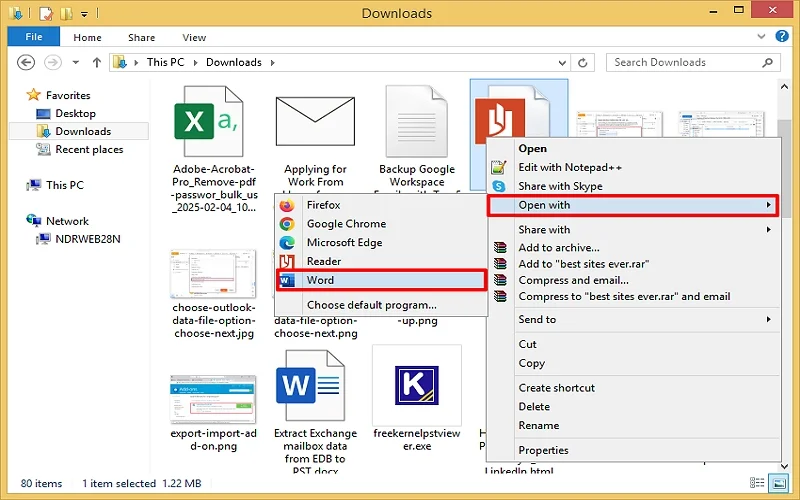Switch to the Home ribbon tab
The height and width of the screenshot is (500, 800).
[x=87, y=37]
